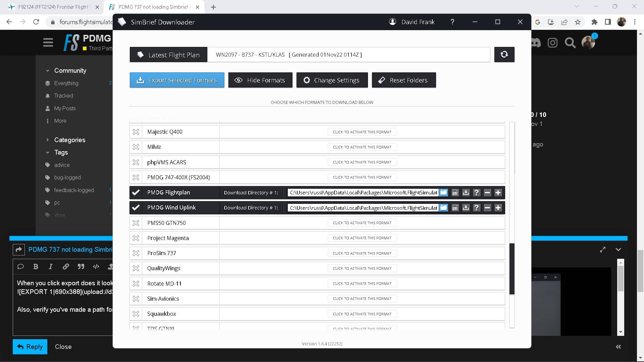Open reply-to options arrow icon
644x362 pixels.
coord(19,249)
